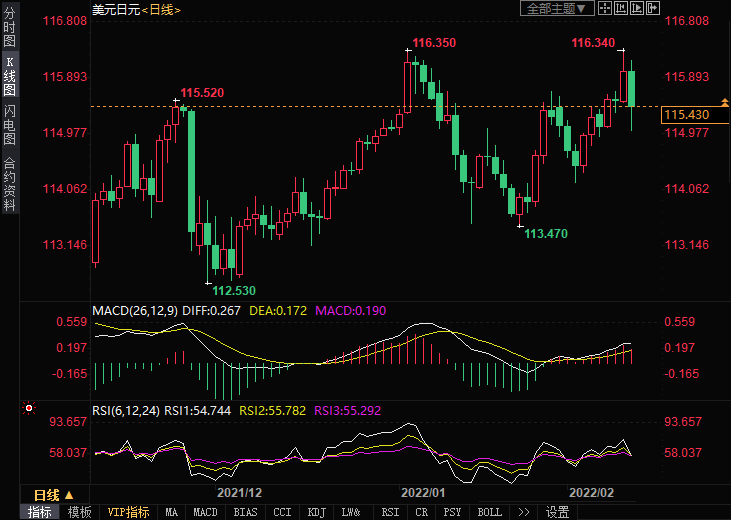Screen dimensions: 731x520
Task: Click the crosshair cursor icon in top toolbar
Action: (x=607, y=8)
